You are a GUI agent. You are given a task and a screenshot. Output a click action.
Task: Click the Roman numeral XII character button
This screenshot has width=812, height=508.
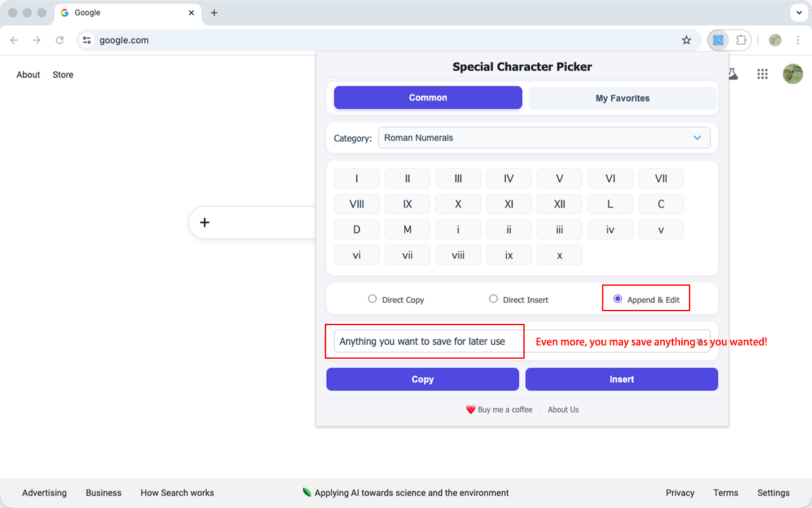[x=560, y=204]
